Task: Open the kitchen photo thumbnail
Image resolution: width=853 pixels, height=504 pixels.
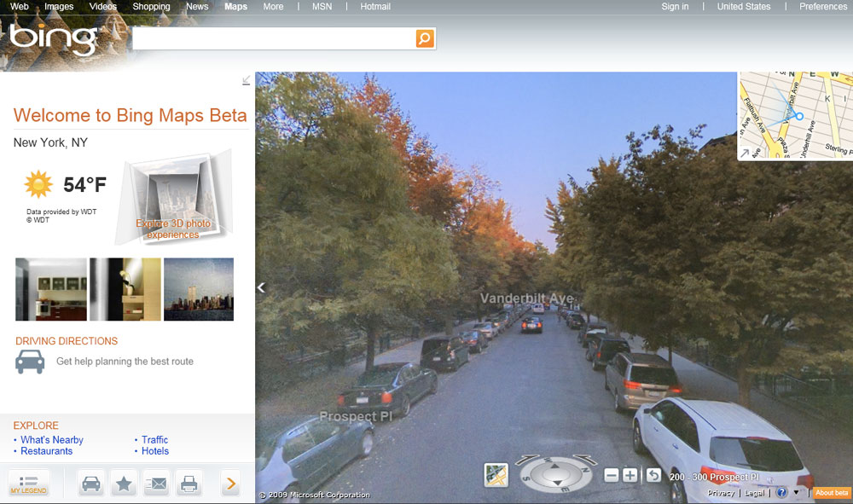Action: coord(51,289)
